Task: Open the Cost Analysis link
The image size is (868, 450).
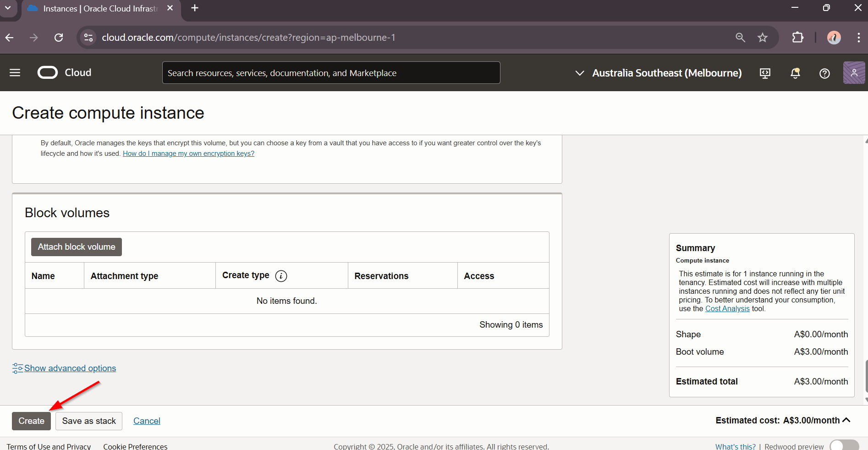Action: coord(727,309)
